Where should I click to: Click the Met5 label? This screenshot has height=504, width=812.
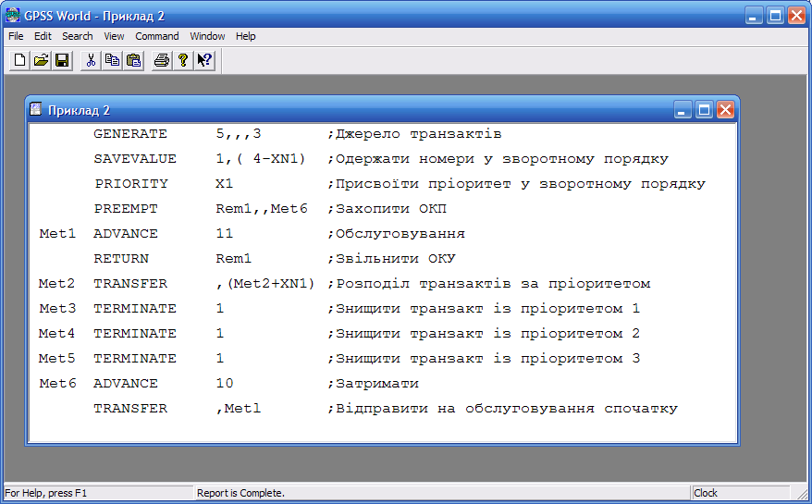(x=56, y=358)
